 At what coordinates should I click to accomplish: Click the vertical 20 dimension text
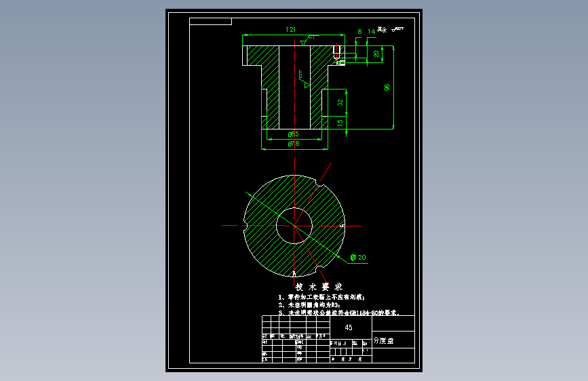pos(376,54)
